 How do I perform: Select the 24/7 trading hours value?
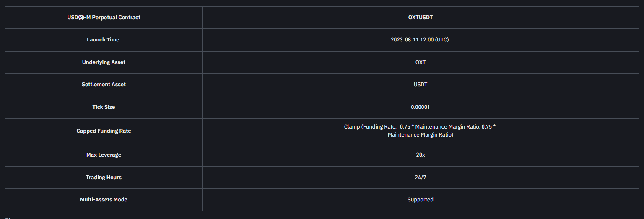tap(420, 178)
